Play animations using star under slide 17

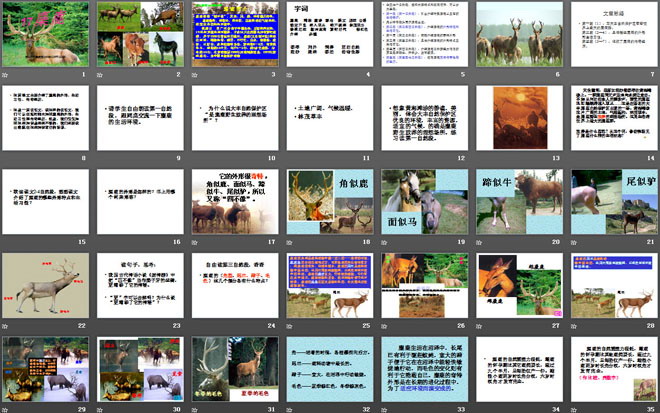click(x=194, y=242)
